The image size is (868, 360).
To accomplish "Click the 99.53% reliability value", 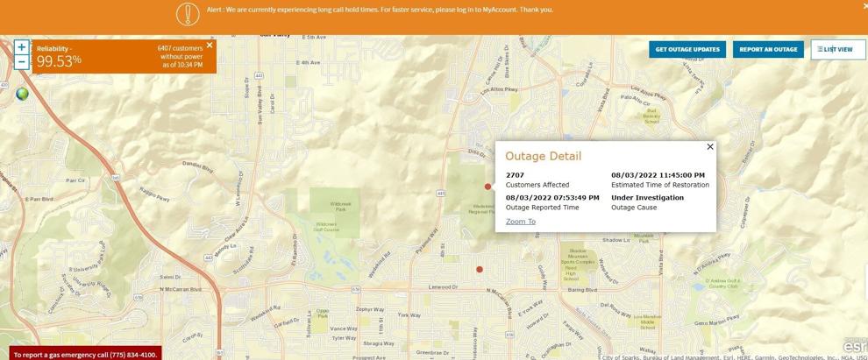I will click(x=60, y=61).
